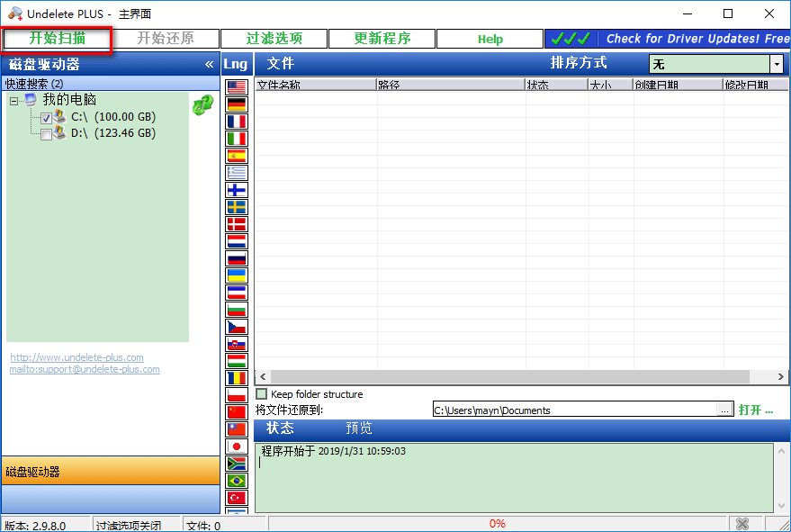Select the Brazilian flag language
The image size is (791, 532).
point(237,481)
